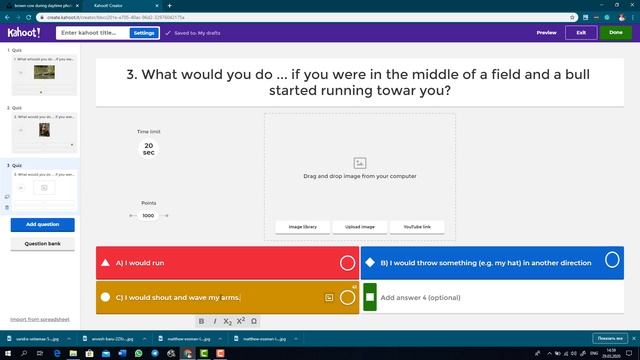Viewport: 640px width, 360px height.
Task: Duplicate question 3 in the sidebar
Action: [7, 197]
